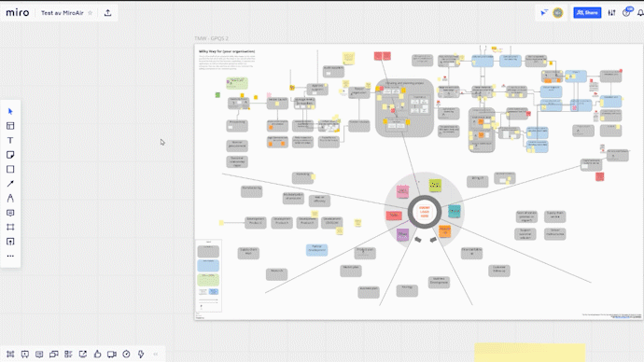Open the Templates tool
The height and width of the screenshot is (362, 644).
(10, 126)
